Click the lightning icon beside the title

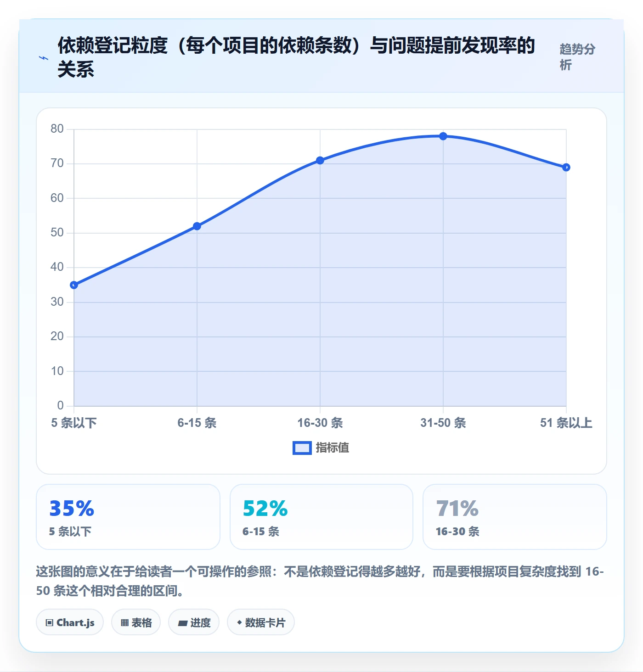tap(44, 58)
